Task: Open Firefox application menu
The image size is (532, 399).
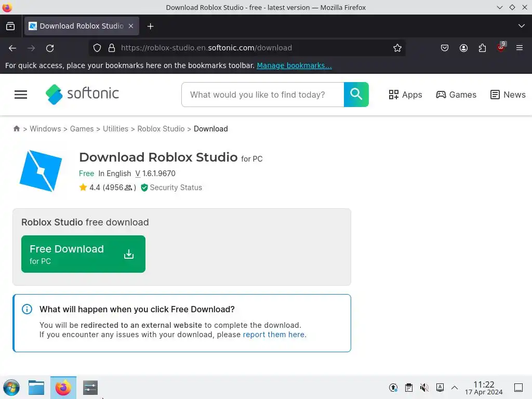Action: click(520, 48)
